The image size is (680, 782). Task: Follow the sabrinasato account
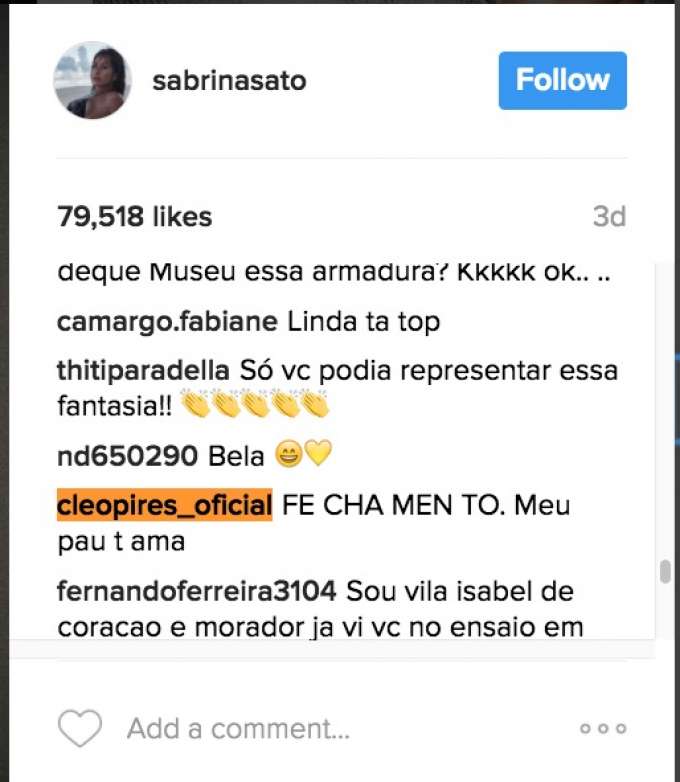coord(562,80)
